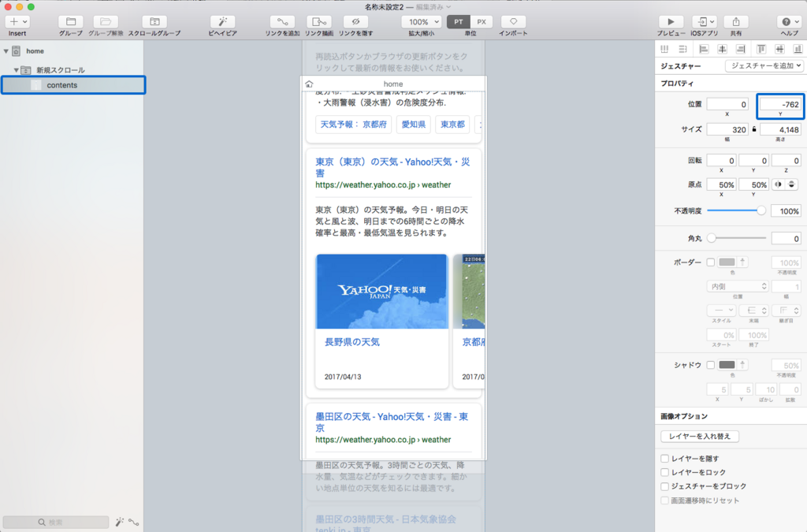Open the border color swatch
The height and width of the screenshot is (532, 807).
pyautogui.click(x=727, y=262)
